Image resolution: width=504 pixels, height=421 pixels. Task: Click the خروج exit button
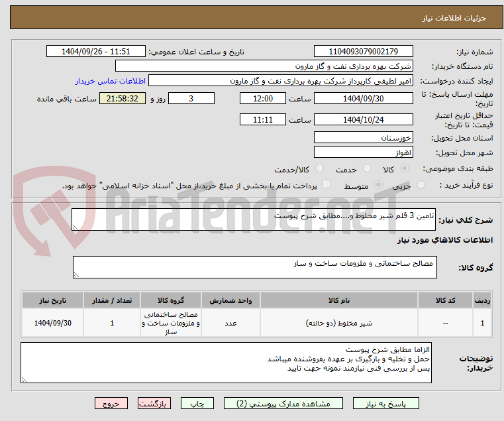(x=111, y=403)
